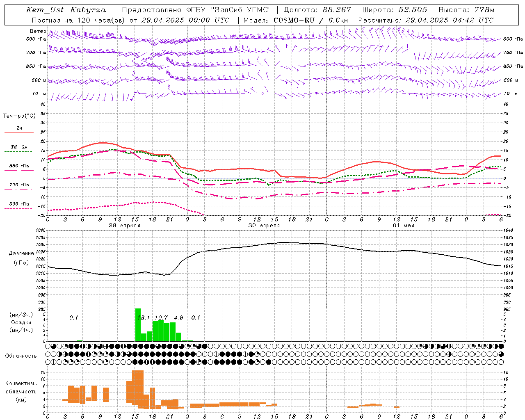Click the computed time Рассчитано: 29.04.2025 04:42 UTC
The image size is (525, 420).
tap(426, 20)
